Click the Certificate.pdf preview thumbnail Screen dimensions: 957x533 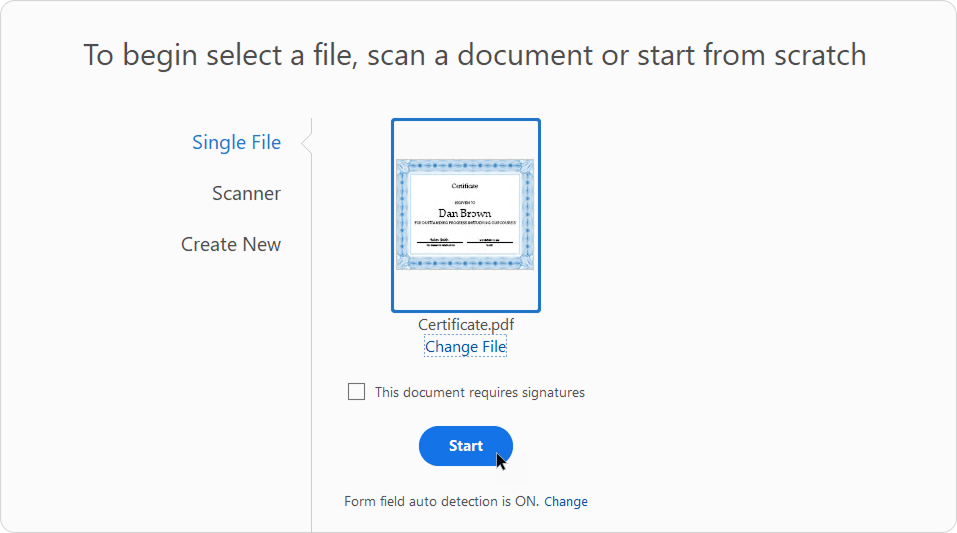coord(466,215)
